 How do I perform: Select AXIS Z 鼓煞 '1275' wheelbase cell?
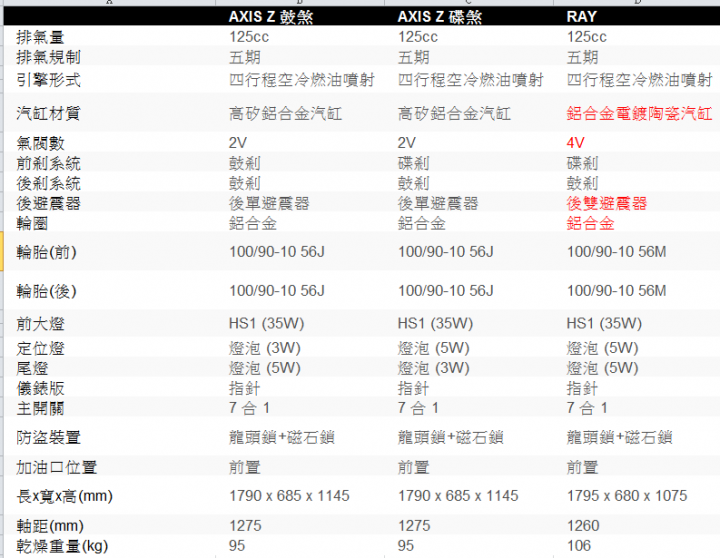(245, 525)
